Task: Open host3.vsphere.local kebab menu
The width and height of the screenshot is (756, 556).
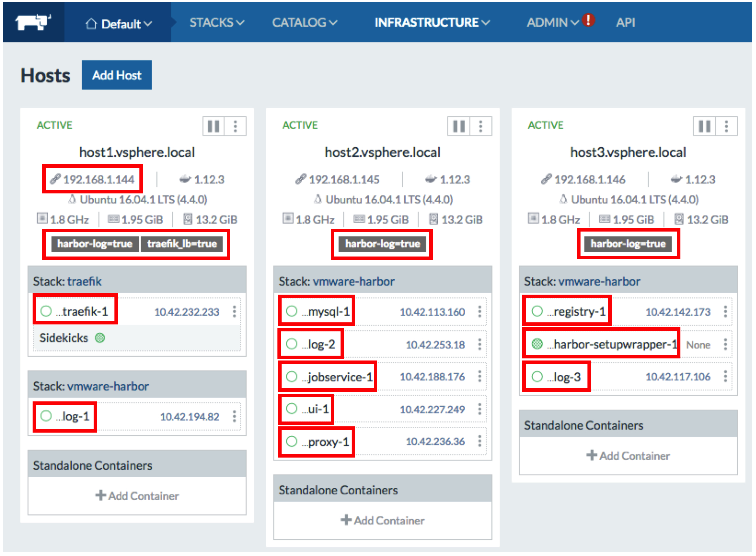Action: (727, 126)
